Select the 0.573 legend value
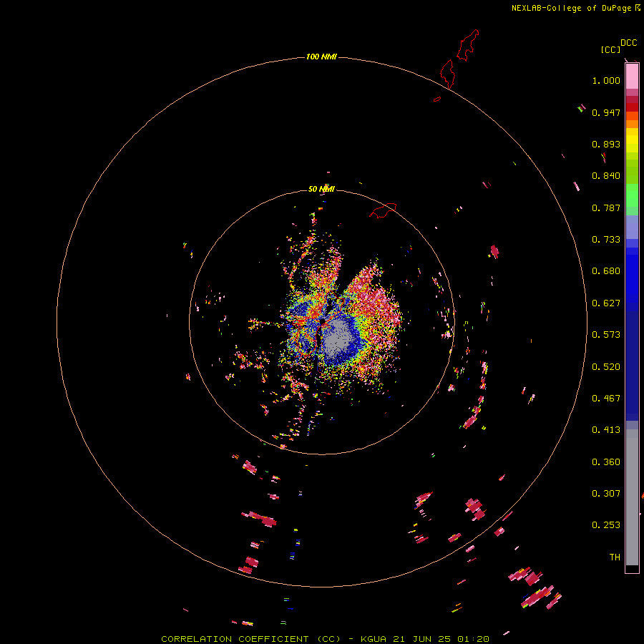This screenshot has height=644, width=644. [x=606, y=335]
